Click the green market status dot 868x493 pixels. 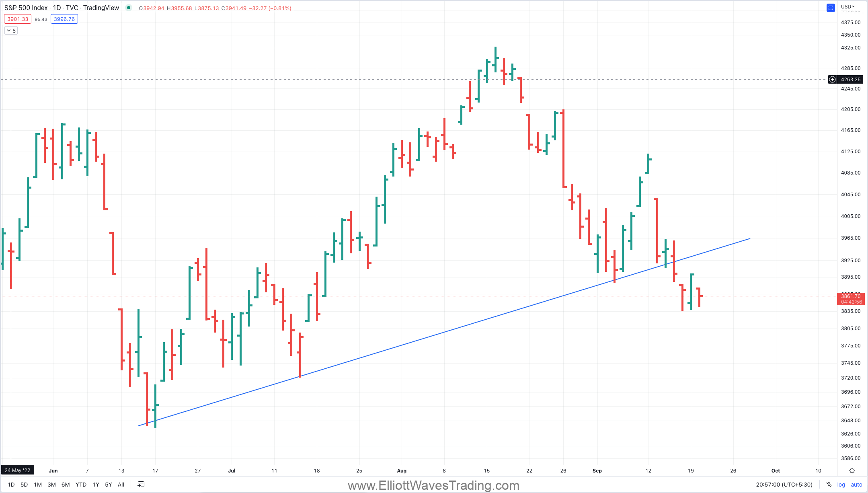(128, 8)
